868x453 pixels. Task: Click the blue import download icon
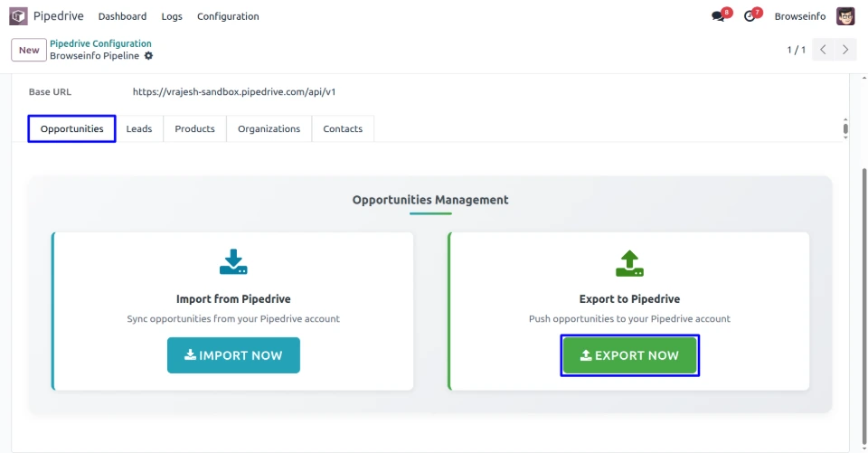233,262
